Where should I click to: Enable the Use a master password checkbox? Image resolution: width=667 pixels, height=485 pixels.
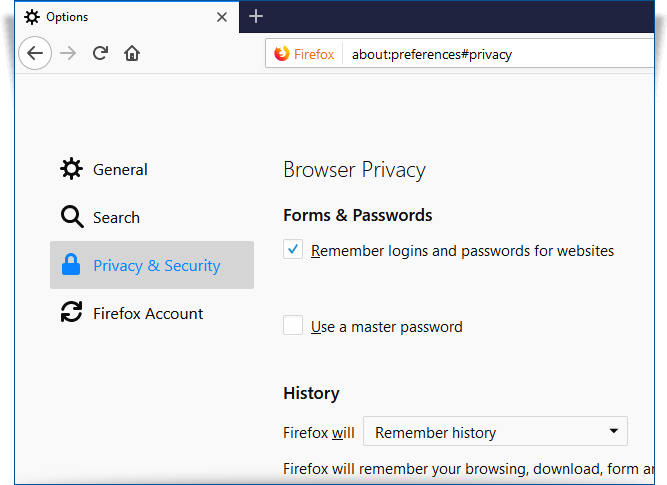pyautogui.click(x=293, y=325)
